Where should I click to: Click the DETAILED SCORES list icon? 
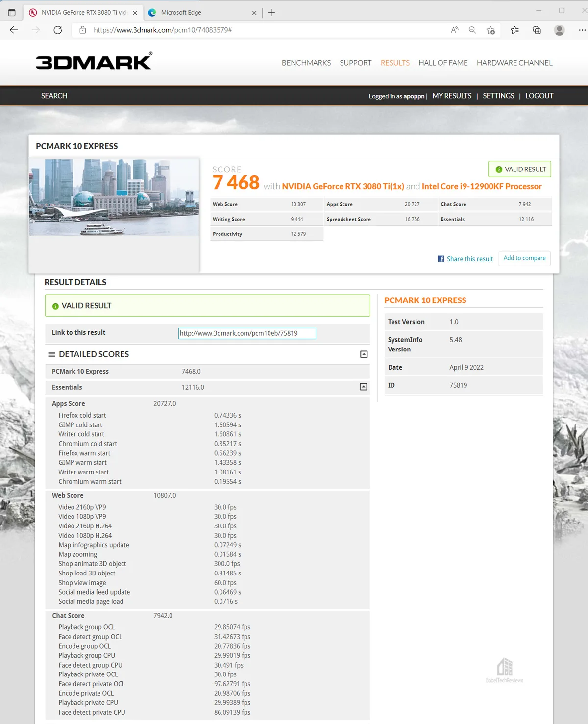pos(51,354)
